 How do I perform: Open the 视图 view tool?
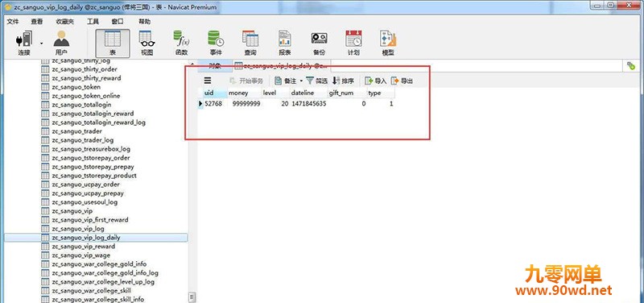point(147,43)
